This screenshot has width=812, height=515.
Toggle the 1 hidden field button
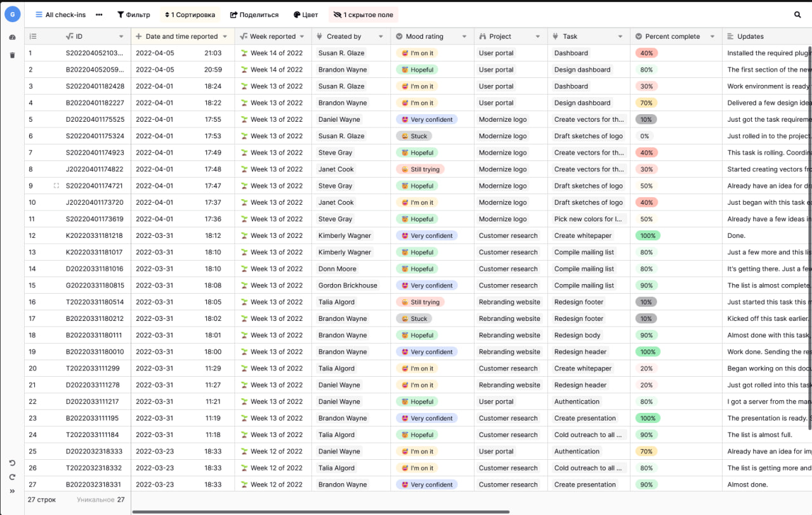pyautogui.click(x=363, y=15)
